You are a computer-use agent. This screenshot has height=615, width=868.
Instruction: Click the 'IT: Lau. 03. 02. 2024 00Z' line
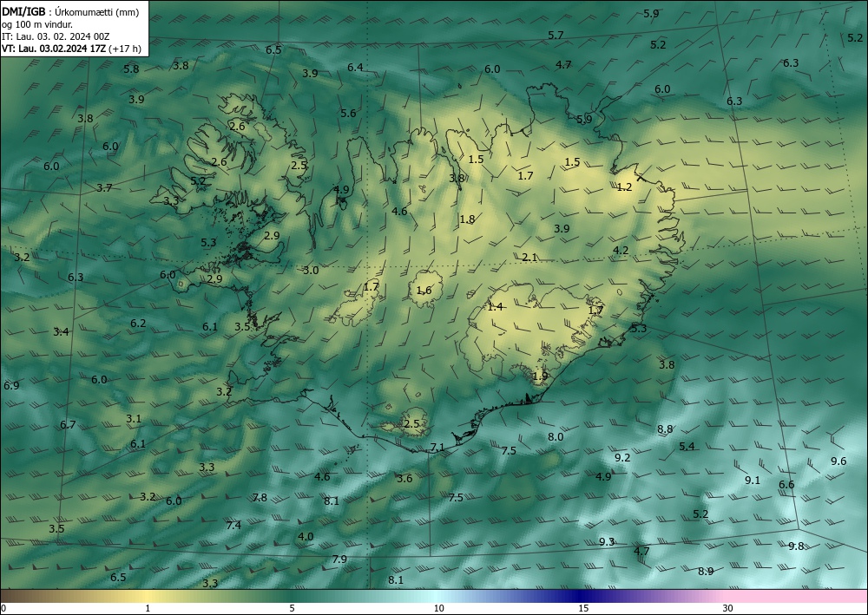point(56,36)
